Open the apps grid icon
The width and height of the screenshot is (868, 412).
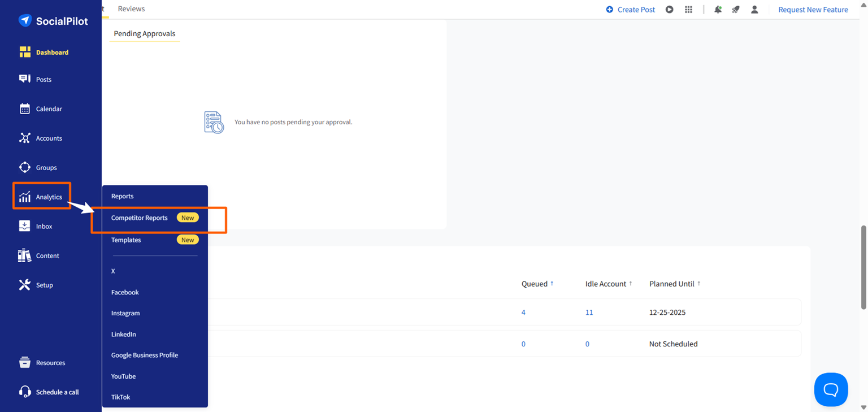[688, 10]
